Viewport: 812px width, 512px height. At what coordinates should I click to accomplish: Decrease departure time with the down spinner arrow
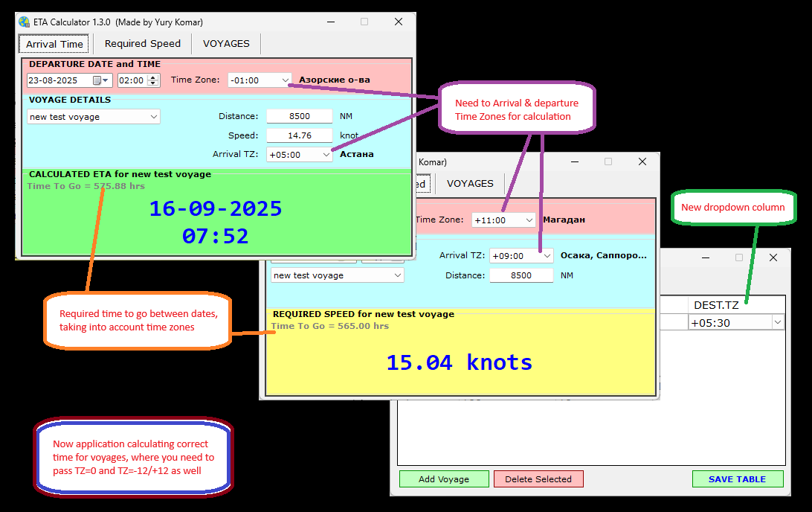[153, 83]
